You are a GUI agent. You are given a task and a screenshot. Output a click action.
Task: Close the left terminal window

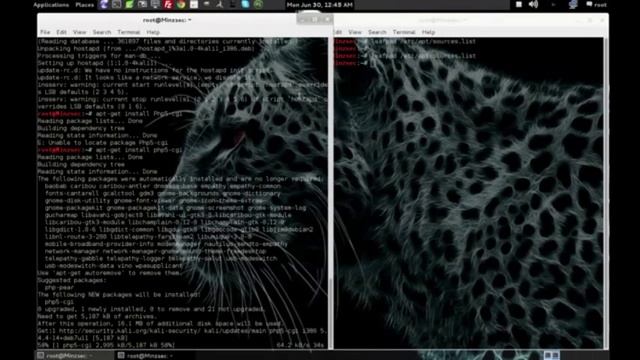(327, 19)
